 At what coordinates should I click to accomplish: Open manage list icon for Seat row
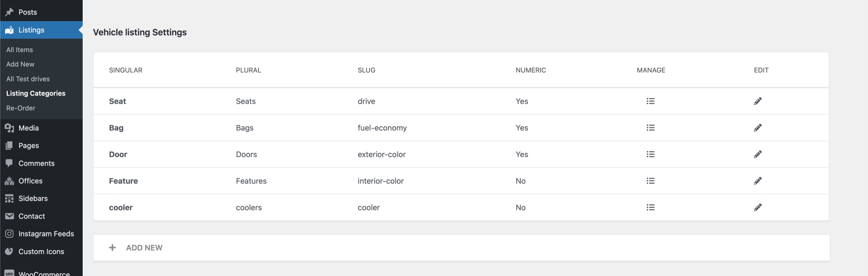point(650,101)
